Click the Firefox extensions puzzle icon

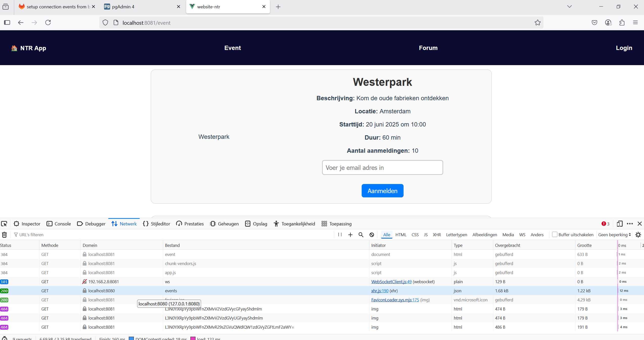622,23
